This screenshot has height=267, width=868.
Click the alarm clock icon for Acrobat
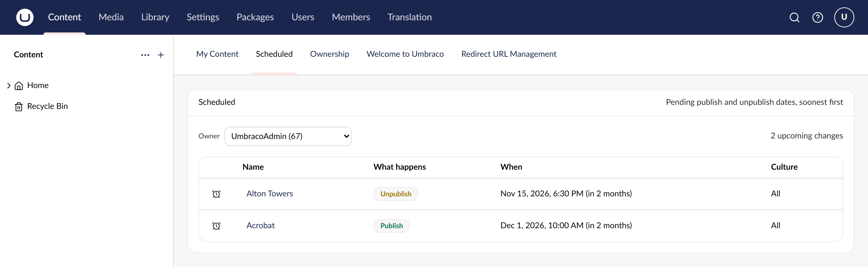point(216,226)
